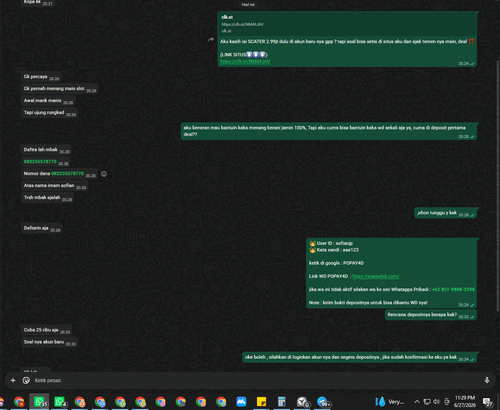Tap the +62 851 WhatsApp Pribadi number
The image size is (500, 410).
coord(453,289)
